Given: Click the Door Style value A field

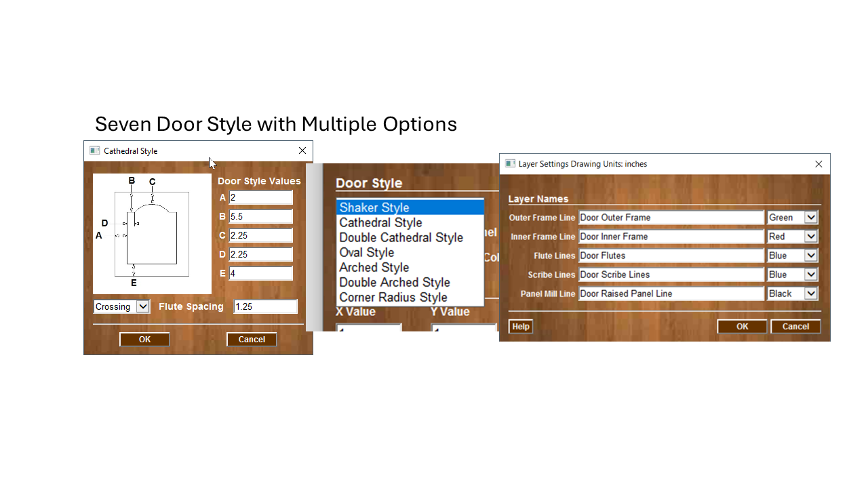Looking at the screenshot, I should tap(260, 197).
